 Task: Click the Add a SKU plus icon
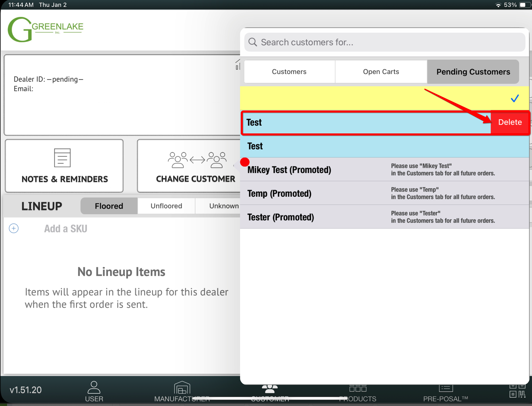coord(14,228)
